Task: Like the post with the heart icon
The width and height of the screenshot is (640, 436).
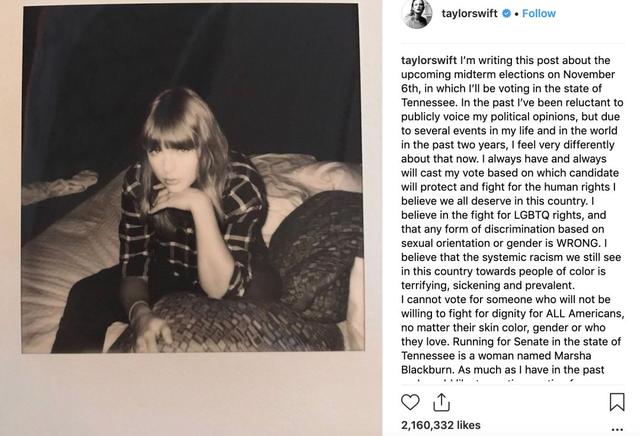Action: [411, 402]
